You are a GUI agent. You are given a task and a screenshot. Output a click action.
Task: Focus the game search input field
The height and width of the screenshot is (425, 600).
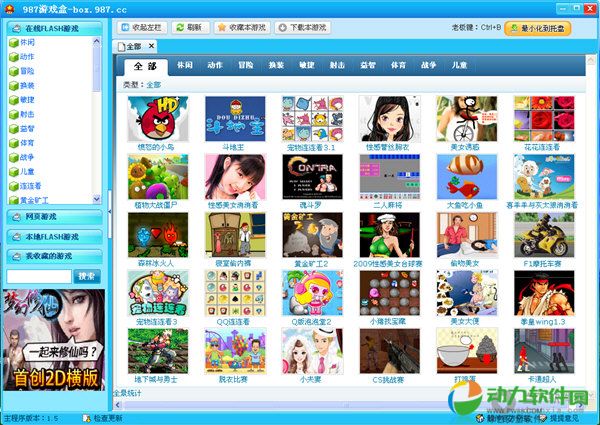39,276
